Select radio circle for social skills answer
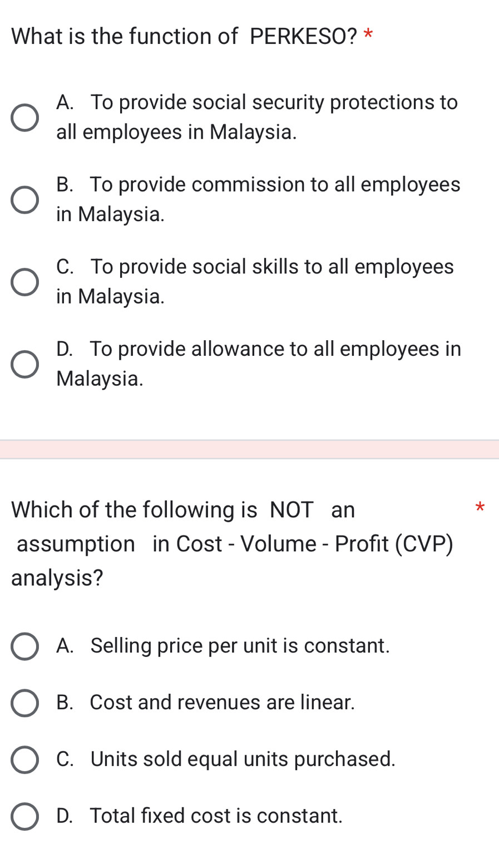 coord(25,282)
